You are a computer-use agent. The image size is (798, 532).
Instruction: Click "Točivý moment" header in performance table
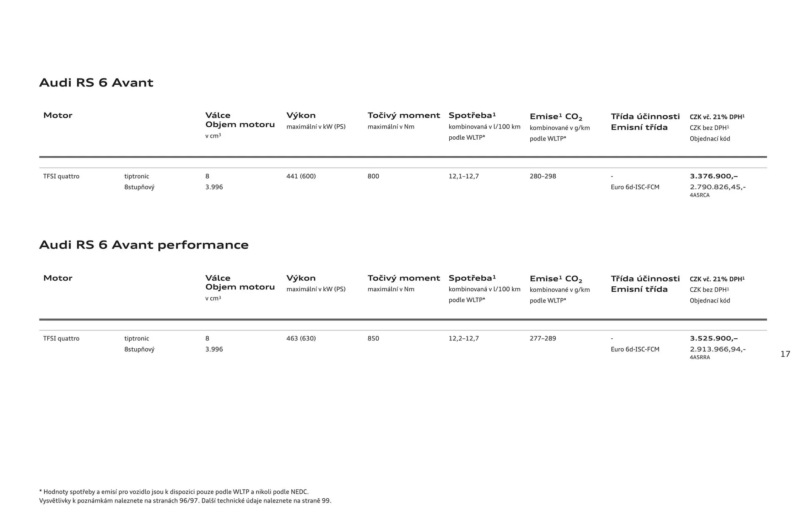click(x=404, y=278)
